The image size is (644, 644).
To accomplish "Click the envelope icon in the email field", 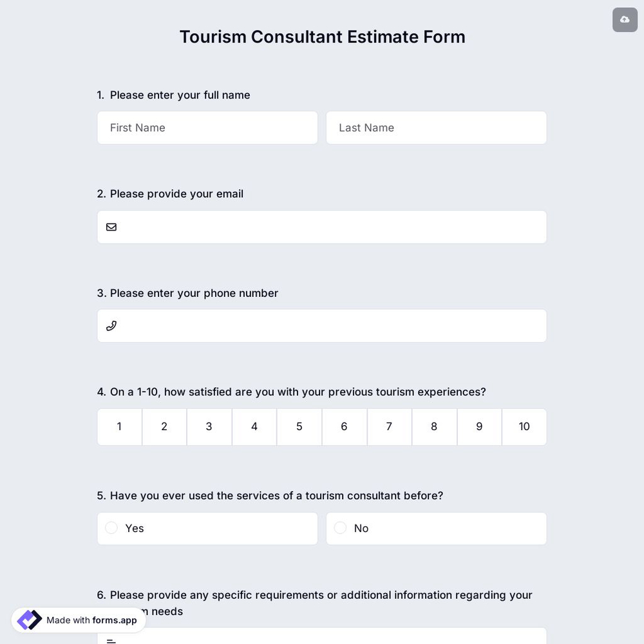I will coord(111,227).
